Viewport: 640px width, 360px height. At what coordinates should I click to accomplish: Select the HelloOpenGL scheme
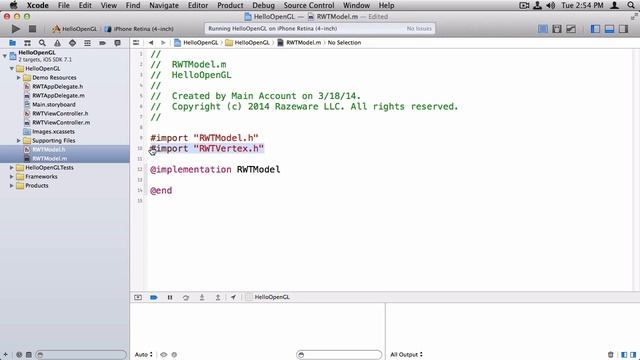tap(75, 29)
